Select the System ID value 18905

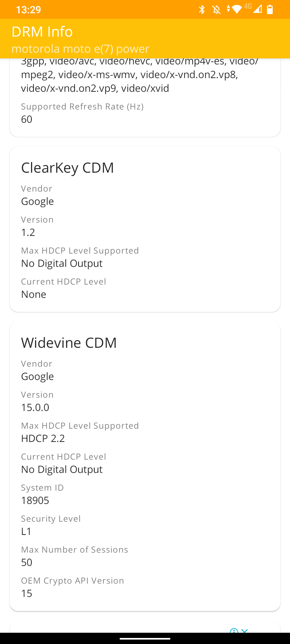click(35, 500)
